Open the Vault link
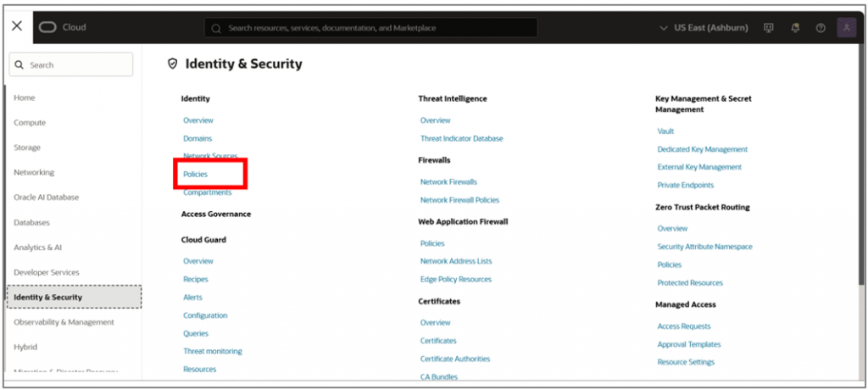 coord(665,131)
